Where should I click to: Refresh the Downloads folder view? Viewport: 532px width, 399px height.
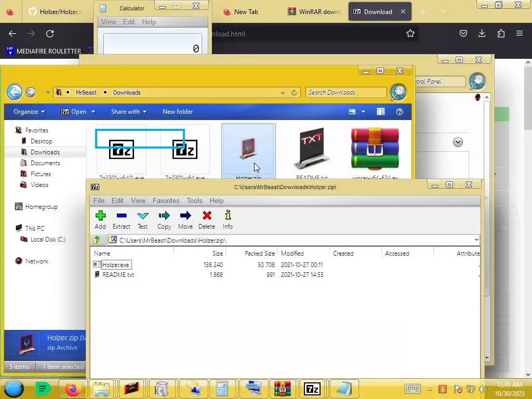(294, 92)
